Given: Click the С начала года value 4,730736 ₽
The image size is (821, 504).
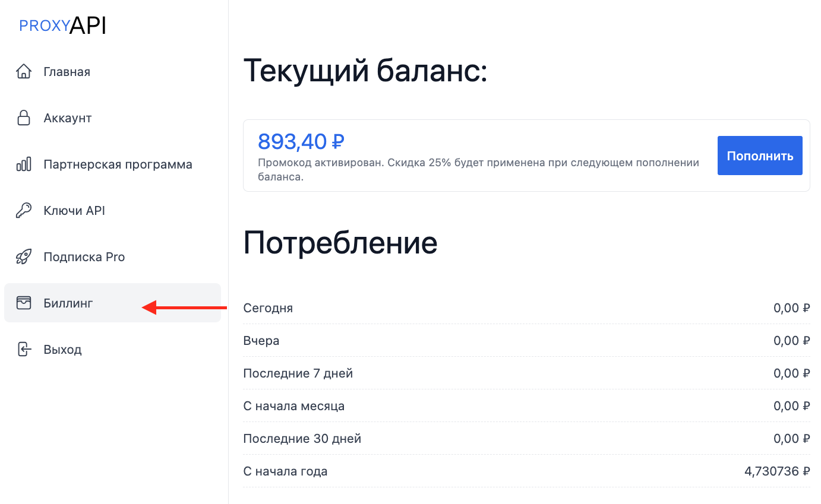Looking at the screenshot, I should pyautogui.click(x=776, y=471).
